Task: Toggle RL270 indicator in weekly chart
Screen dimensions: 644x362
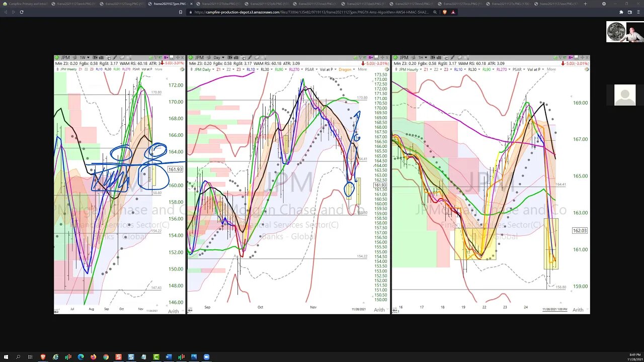Action: (x=126, y=69)
